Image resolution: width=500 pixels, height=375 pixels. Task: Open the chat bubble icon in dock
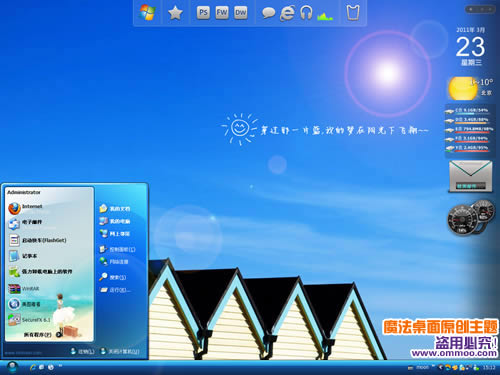coord(268,13)
